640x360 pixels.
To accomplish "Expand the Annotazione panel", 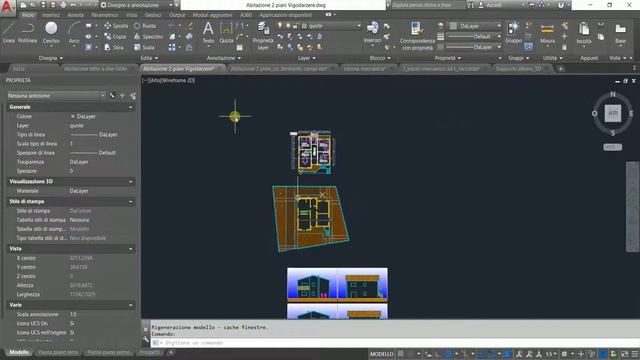I will coord(224,58).
